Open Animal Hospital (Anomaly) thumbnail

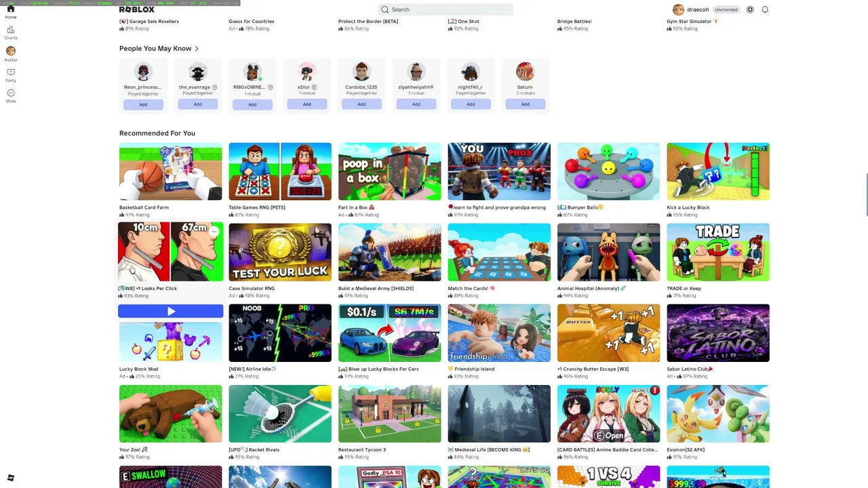[x=608, y=252]
